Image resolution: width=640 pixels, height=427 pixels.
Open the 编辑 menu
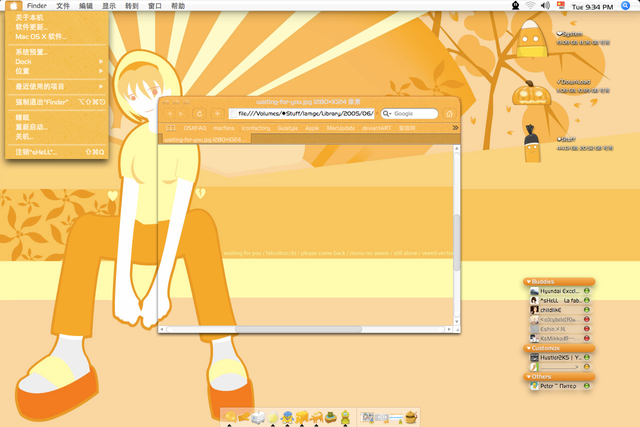tap(86, 6)
